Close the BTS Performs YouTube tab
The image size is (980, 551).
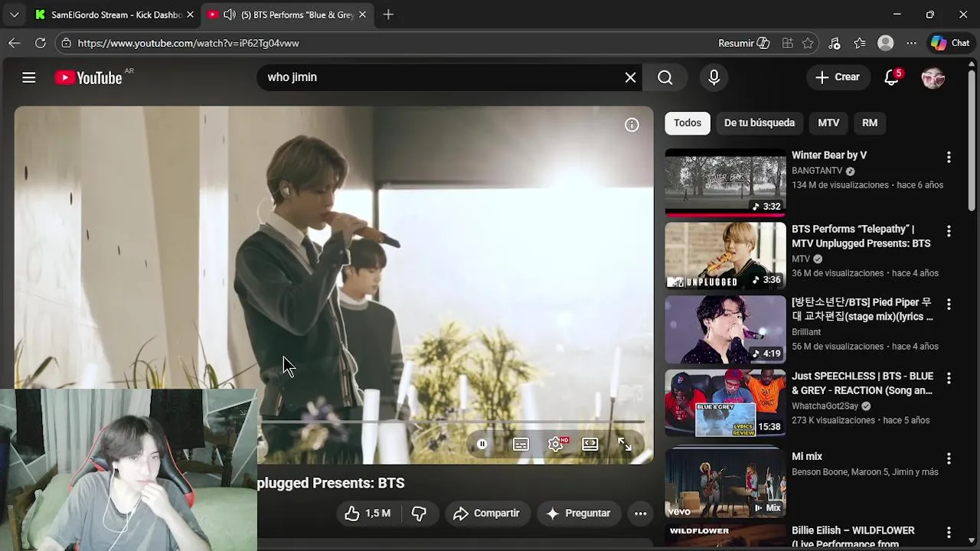(x=362, y=15)
